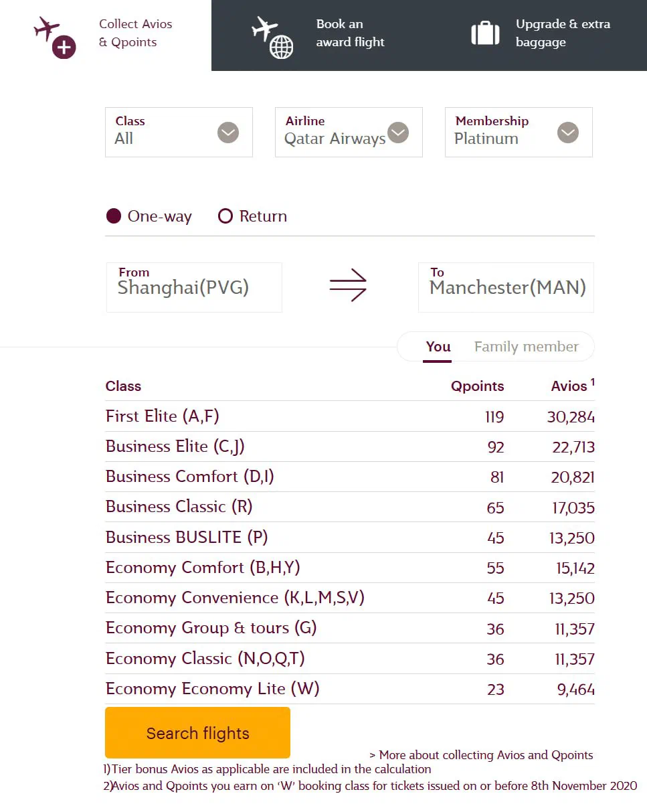Screen dimensions: 647x812
Task: Expand the Airline dropdown showing Qatar Airways
Action: (x=349, y=133)
